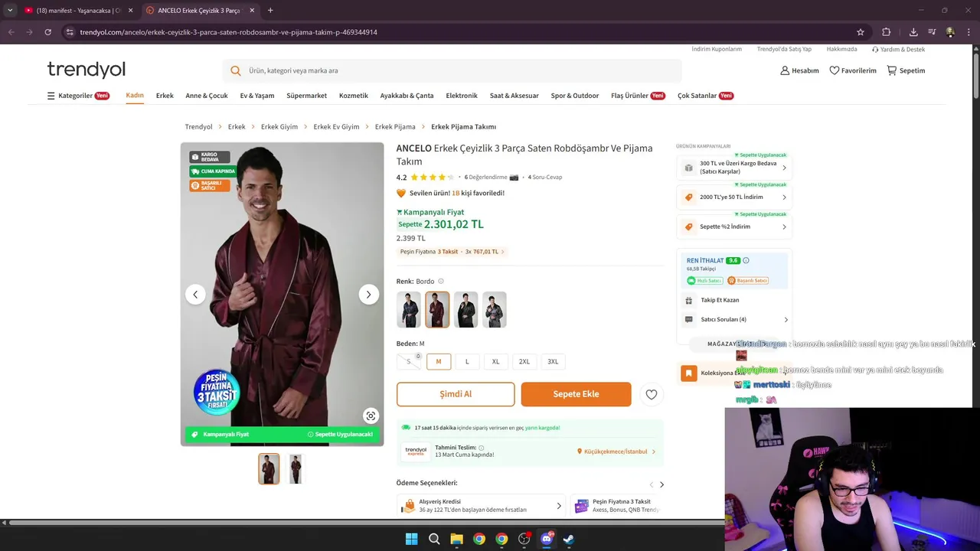
Task: Select grey robe color swatch
Action: click(x=495, y=309)
